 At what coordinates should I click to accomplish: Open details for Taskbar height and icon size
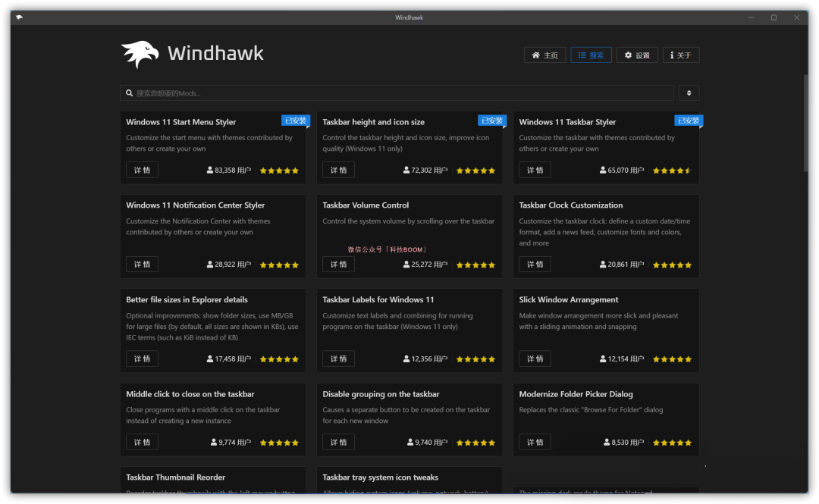[x=338, y=171]
